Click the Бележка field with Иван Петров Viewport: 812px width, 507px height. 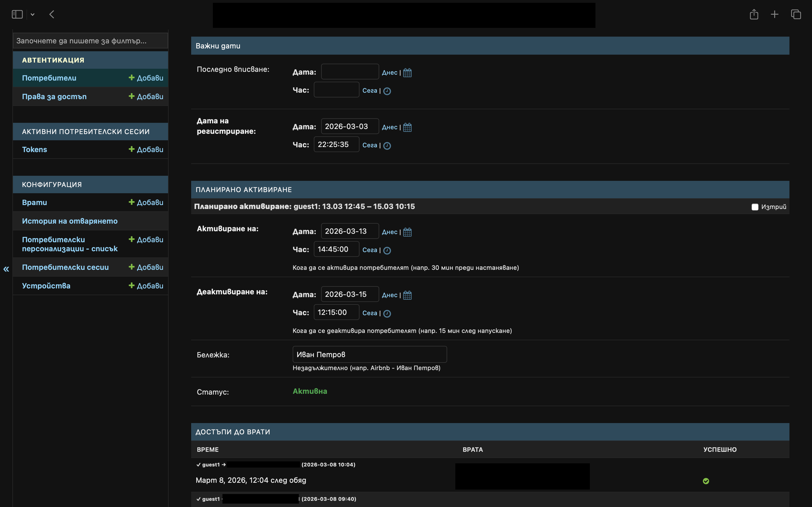pyautogui.click(x=369, y=354)
